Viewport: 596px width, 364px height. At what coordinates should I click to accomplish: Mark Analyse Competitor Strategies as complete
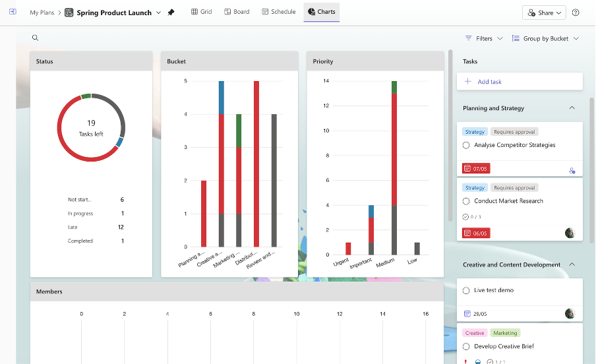[x=466, y=145]
